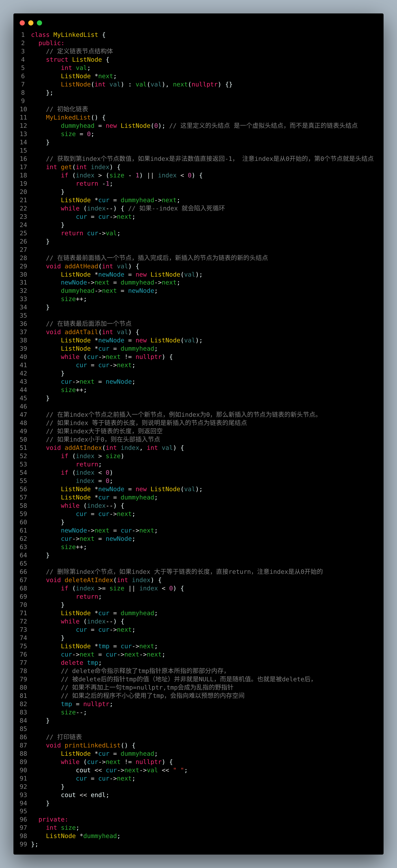Click the 'if (index > size)' condition
397x868 pixels.
(x=92, y=456)
